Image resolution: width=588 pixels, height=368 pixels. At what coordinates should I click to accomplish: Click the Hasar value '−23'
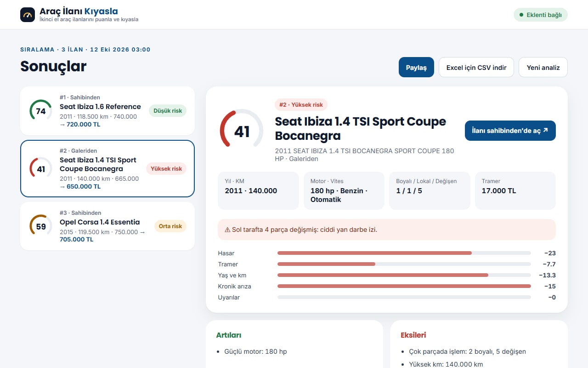pos(550,253)
